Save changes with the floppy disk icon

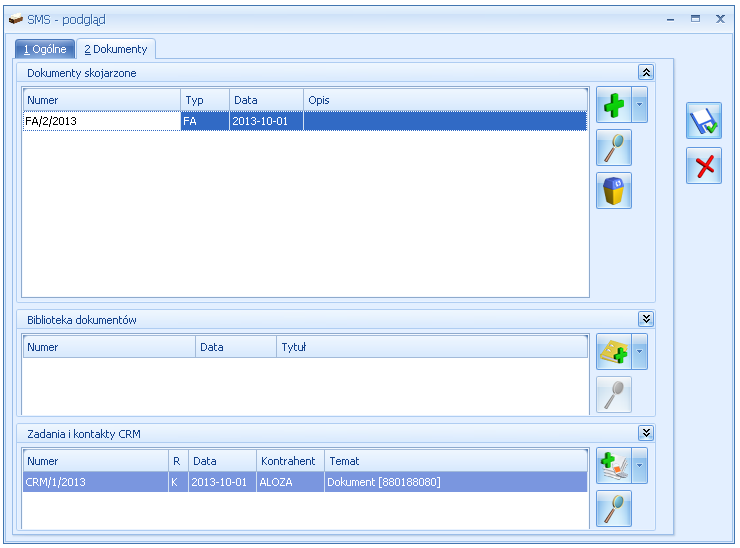[x=704, y=120]
